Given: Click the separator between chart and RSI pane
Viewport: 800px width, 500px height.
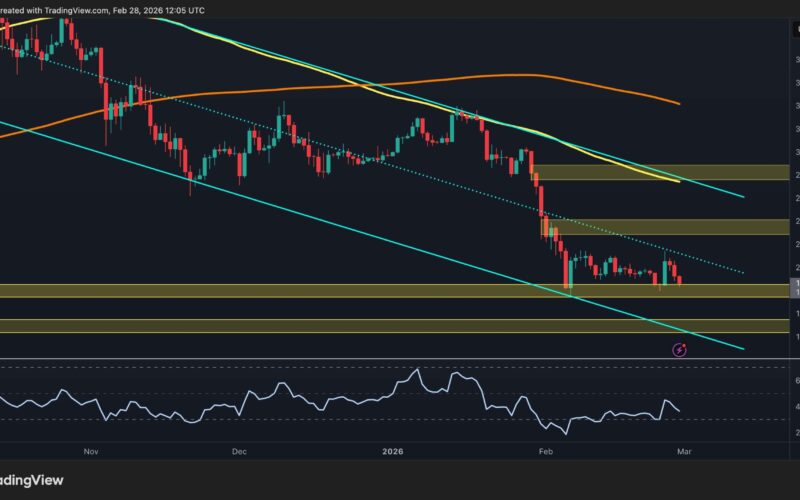Looking at the screenshot, I should point(400,358).
